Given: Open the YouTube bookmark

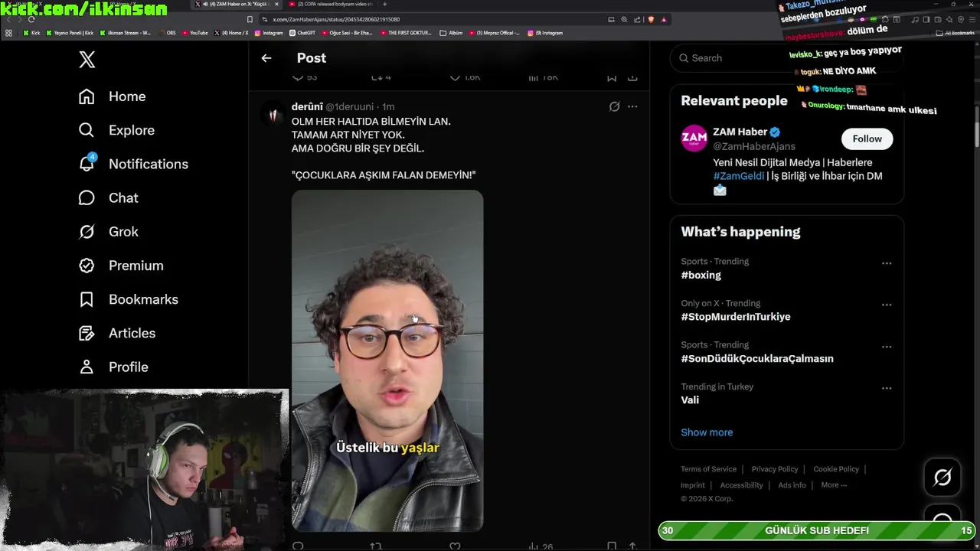Looking at the screenshot, I should point(195,33).
